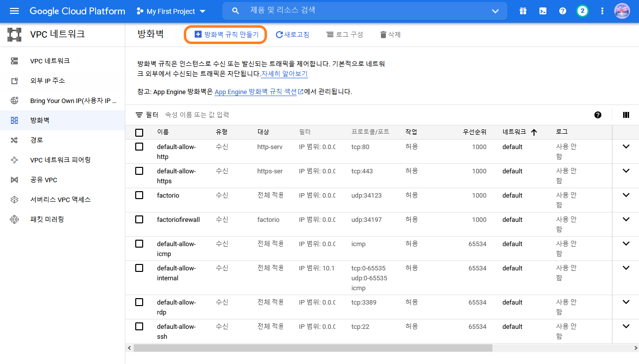Click the 외부 IP 주소 sidebar icon
The image size is (639, 364).
[x=14, y=81]
